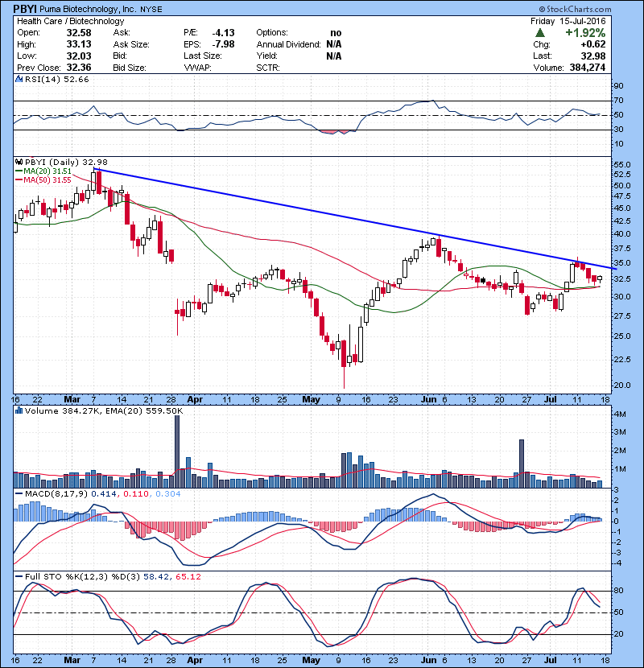Click the 20.0 price axis label
This screenshot has height=668, width=644.
pyautogui.click(x=622, y=386)
